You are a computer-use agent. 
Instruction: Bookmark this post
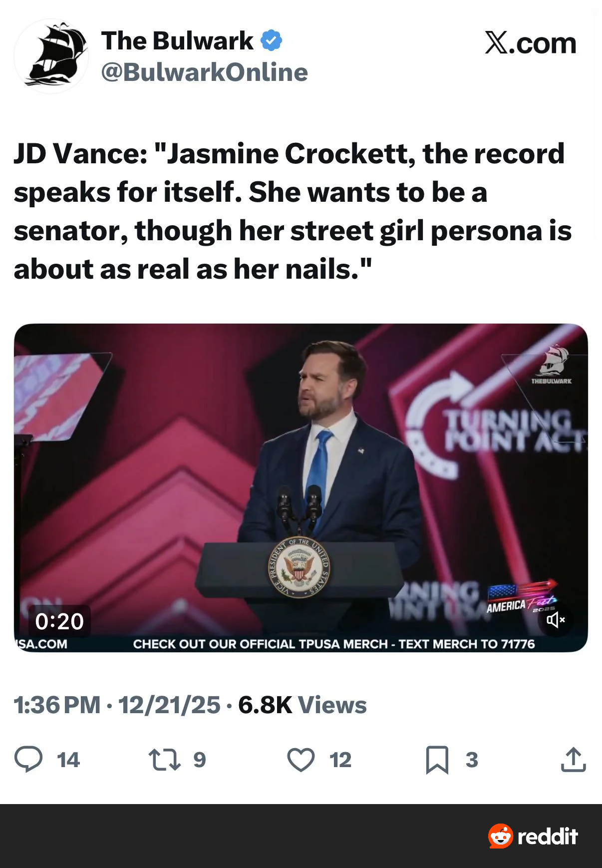(437, 760)
